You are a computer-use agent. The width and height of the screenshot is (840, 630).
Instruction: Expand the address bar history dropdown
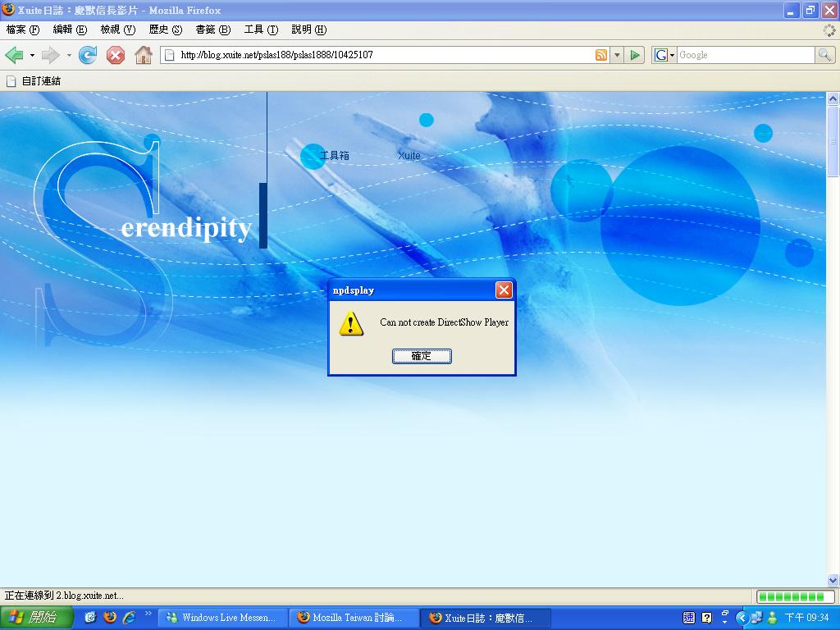click(x=617, y=55)
